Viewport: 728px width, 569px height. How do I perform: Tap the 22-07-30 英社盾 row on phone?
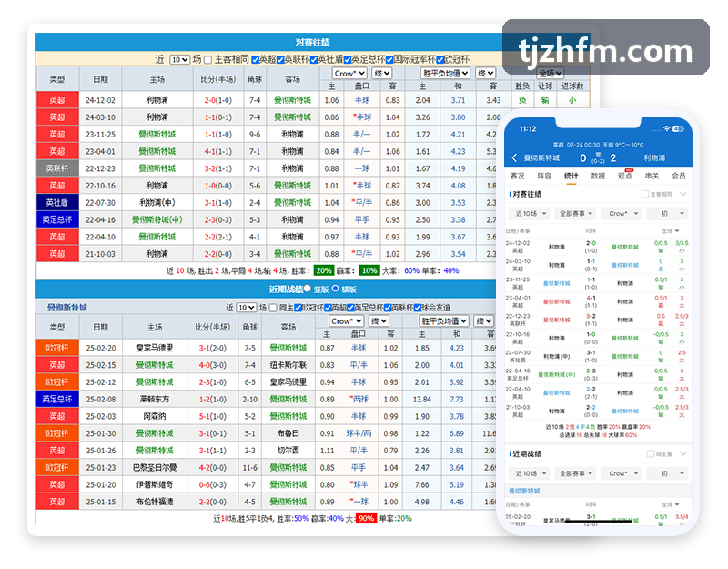pos(598,356)
